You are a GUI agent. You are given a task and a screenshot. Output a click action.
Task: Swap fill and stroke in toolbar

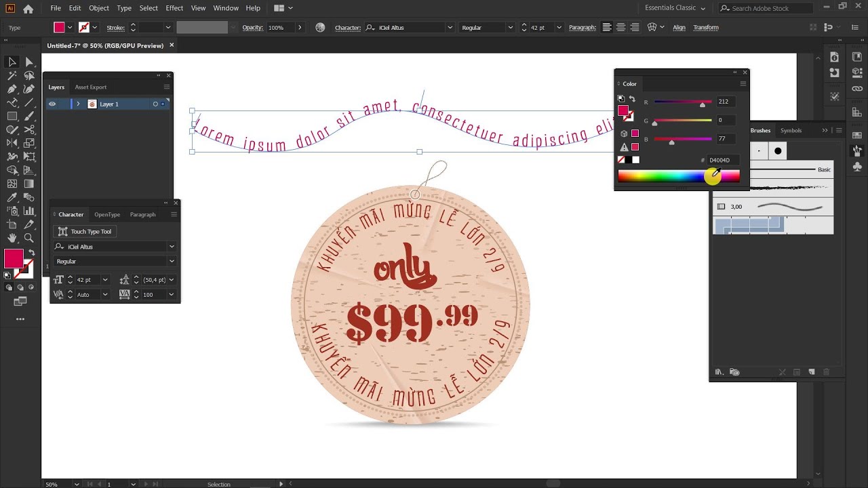31,253
